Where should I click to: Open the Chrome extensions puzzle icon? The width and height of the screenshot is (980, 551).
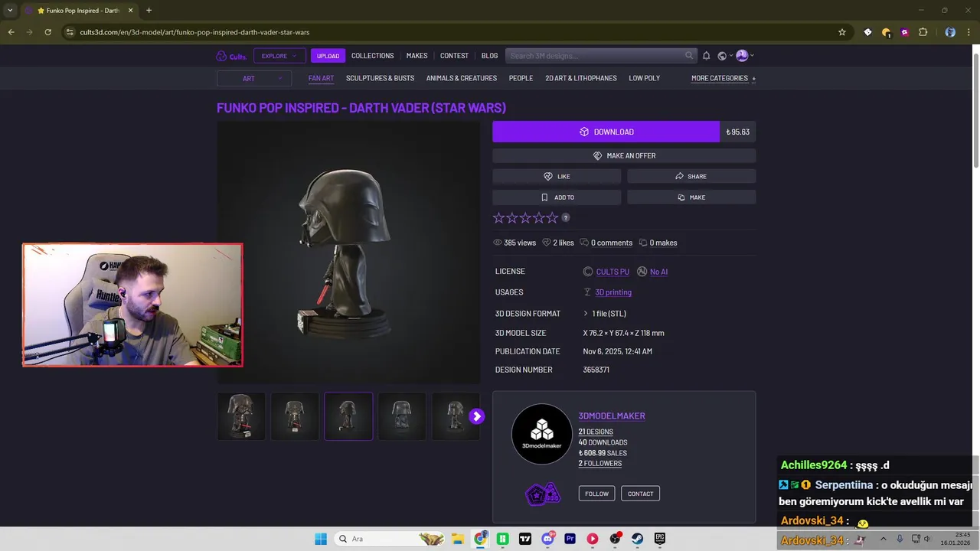coord(923,32)
